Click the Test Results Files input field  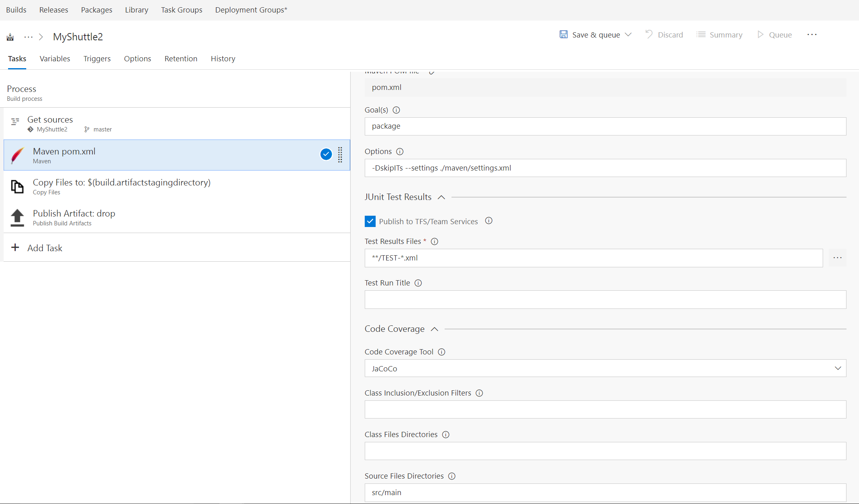pyautogui.click(x=593, y=257)
